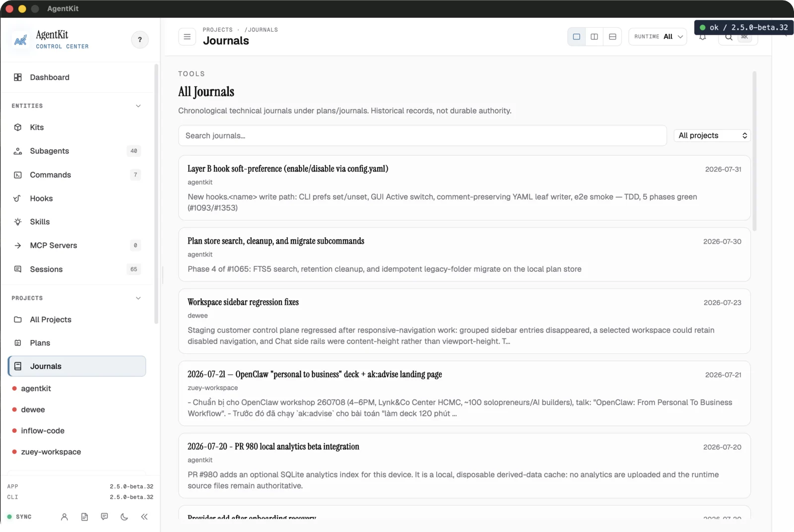Click the sidebar vertical scrollbar
794x532 pixels.
point(156,194)
